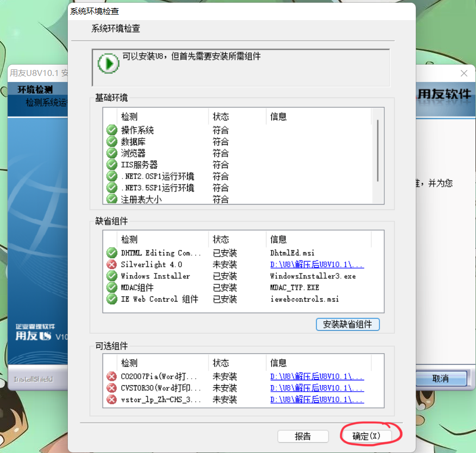This screenshot has width=476, height=453.
Task: Click the red X icon beside Silverlight 4.0
Action: click(112, 264)
